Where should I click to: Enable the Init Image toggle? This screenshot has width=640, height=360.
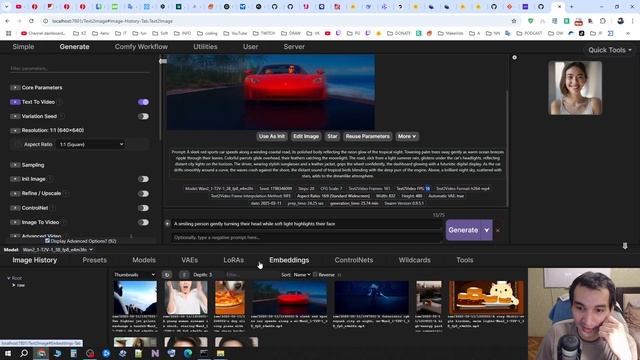pyautogui.click(x=143, y=179)
